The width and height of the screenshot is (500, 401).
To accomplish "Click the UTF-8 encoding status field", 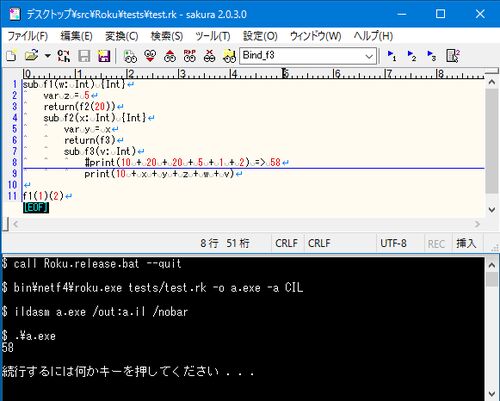I will click(x=393, y=243).
